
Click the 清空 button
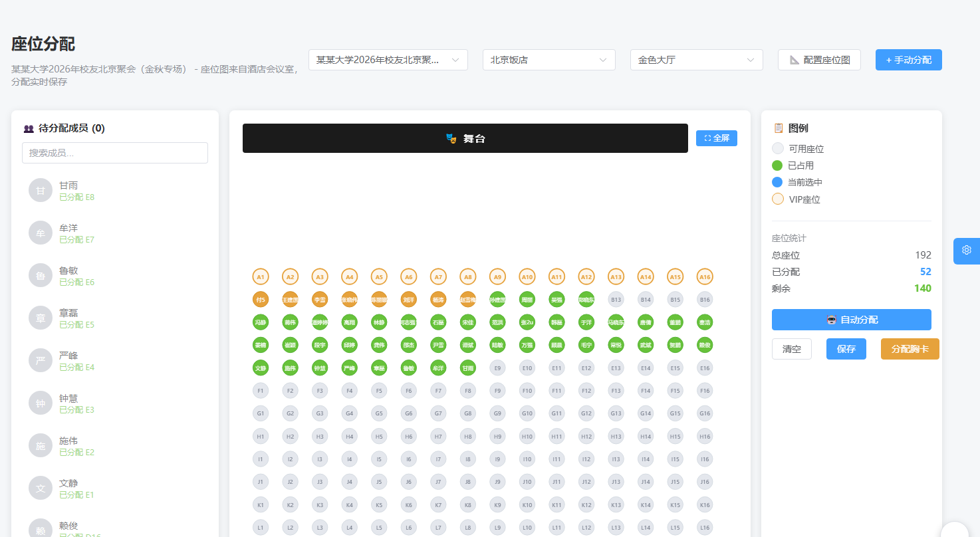pos(792,349)
